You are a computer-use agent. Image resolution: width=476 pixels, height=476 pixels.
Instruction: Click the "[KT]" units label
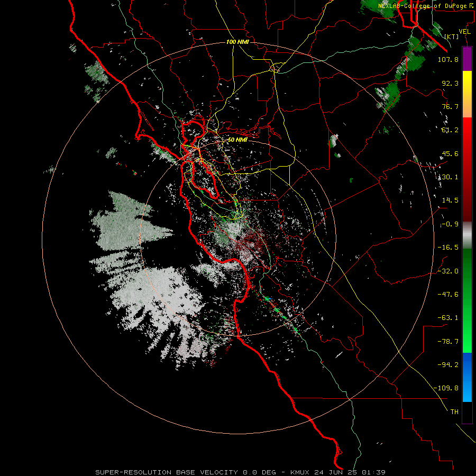click(x=452, y=36)
